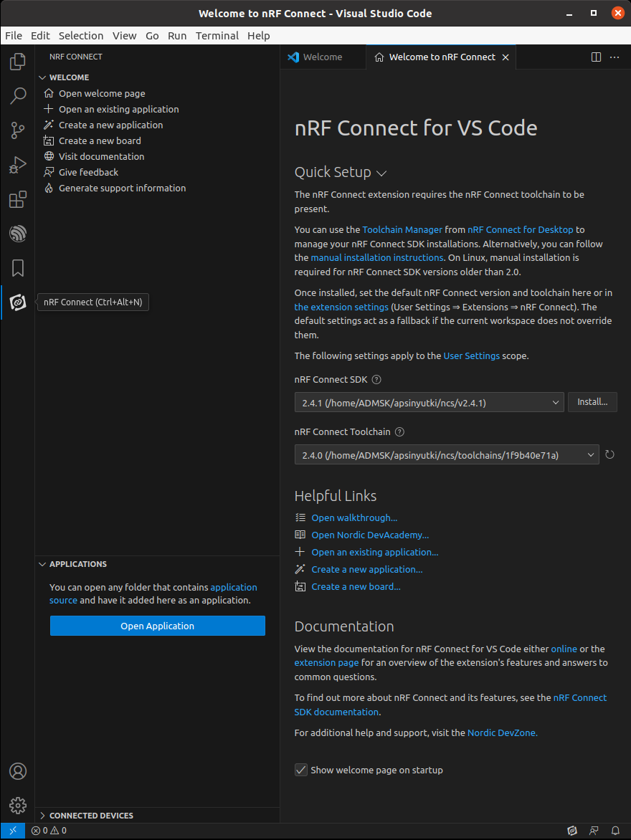Open the manual installation instructions link
631x840 pixels.
pyautogui.click(x=377, y=257)
